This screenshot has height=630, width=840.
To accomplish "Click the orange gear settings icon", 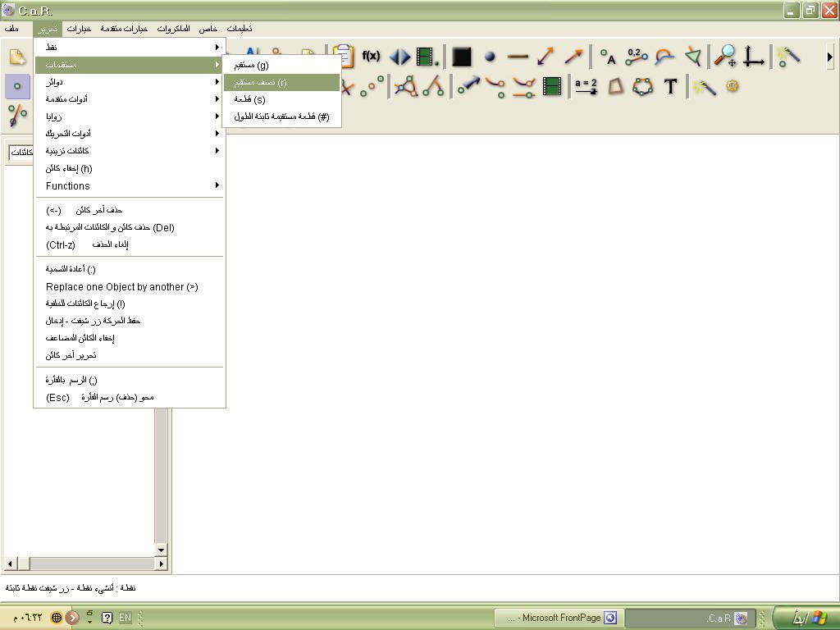I will click(733, 85).
